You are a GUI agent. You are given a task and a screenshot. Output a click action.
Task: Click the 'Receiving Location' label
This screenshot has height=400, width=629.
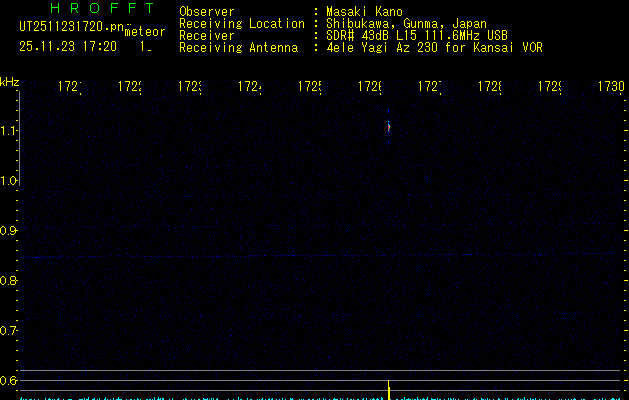(242, 23)
